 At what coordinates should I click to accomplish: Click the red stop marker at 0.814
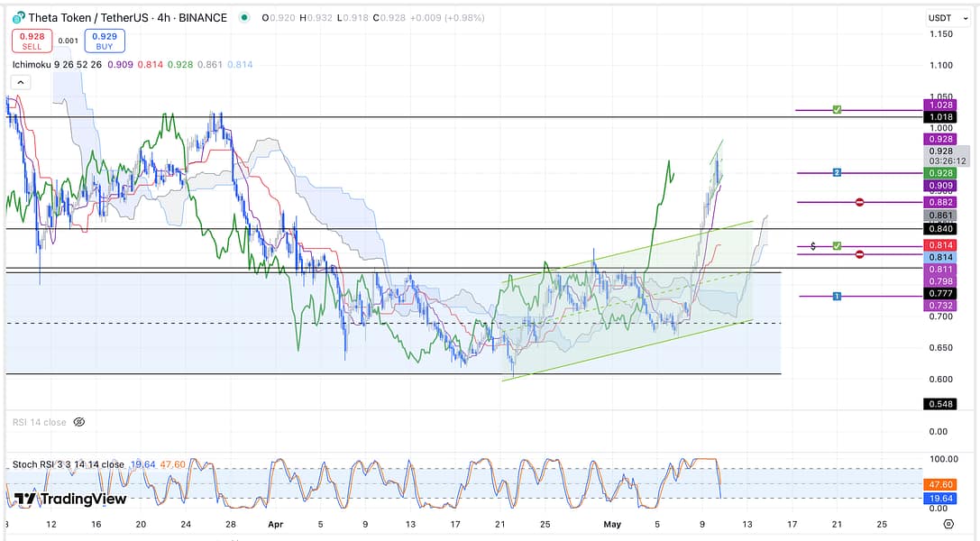[859, 254]
